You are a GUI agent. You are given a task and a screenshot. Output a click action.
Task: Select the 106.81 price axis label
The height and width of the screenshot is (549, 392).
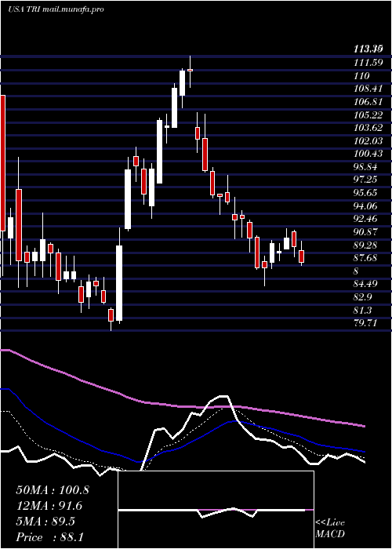368,102
